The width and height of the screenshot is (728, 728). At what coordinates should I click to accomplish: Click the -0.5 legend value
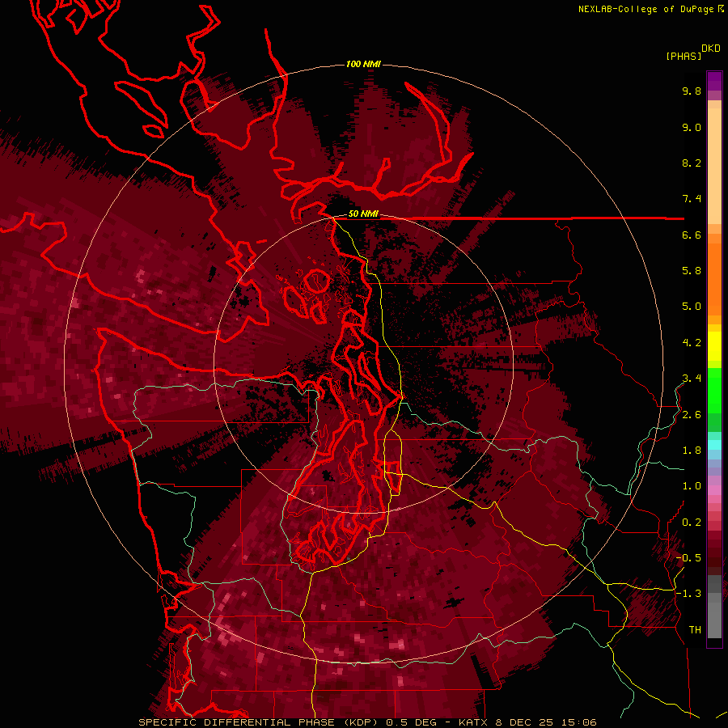pos(688,558)
